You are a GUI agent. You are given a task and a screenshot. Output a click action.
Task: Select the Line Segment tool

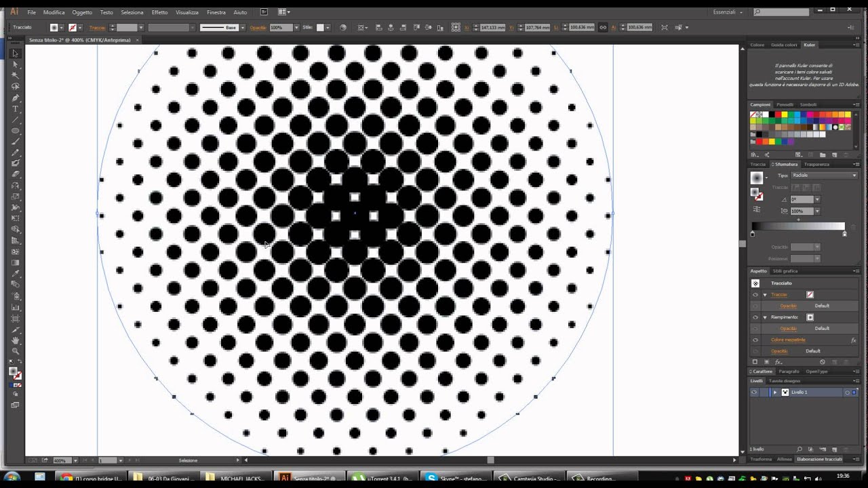16,120
